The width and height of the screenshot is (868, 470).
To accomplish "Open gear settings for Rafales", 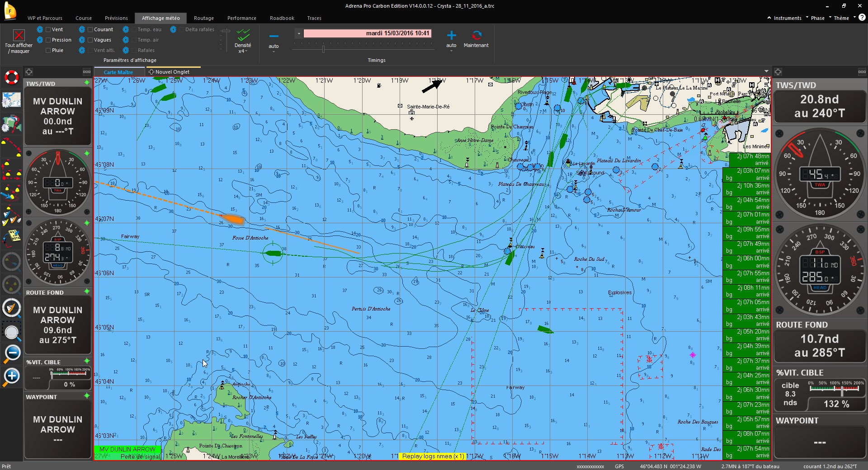I will (x=126, y=50).
